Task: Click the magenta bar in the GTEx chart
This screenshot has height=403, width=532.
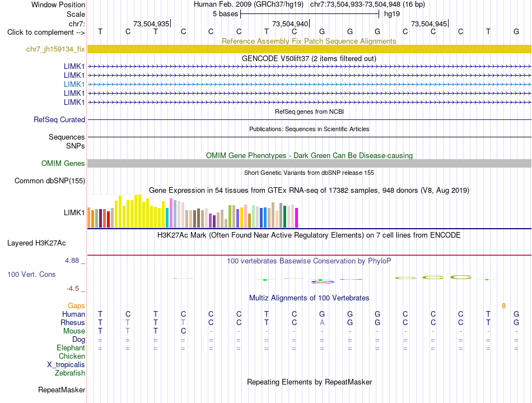Action: click(297, 217)
